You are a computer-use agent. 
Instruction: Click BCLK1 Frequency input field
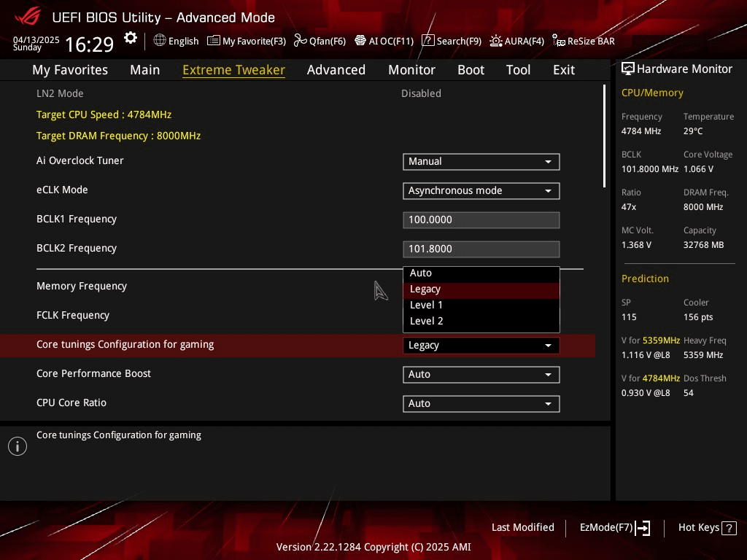pos(481,220)
